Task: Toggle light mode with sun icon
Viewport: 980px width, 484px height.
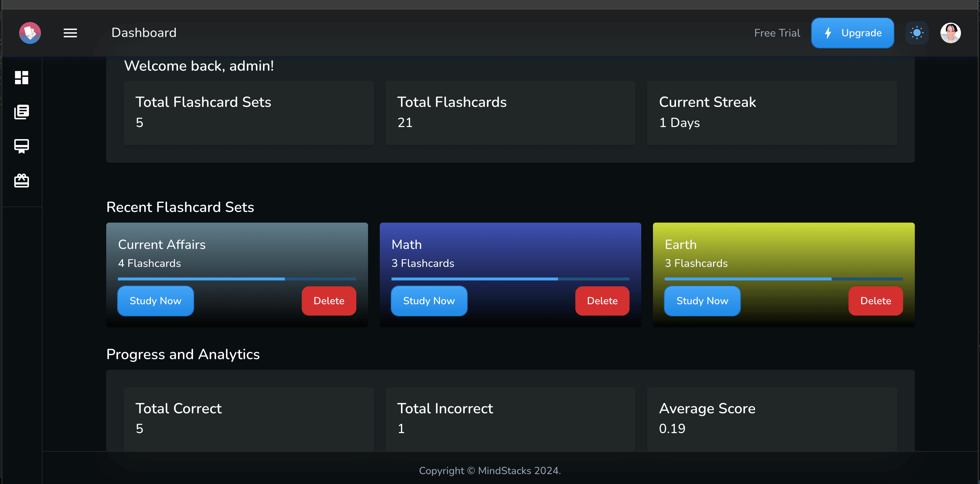Action: (x=917, y=33)
